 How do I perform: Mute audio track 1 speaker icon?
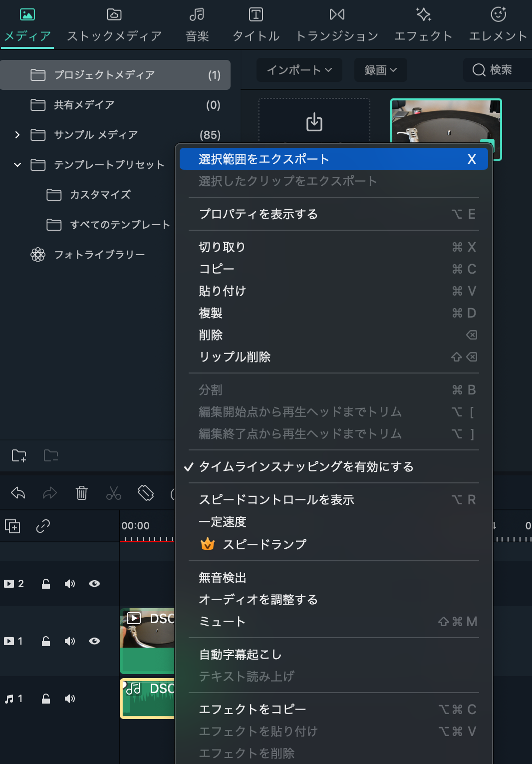coord(70,699)
